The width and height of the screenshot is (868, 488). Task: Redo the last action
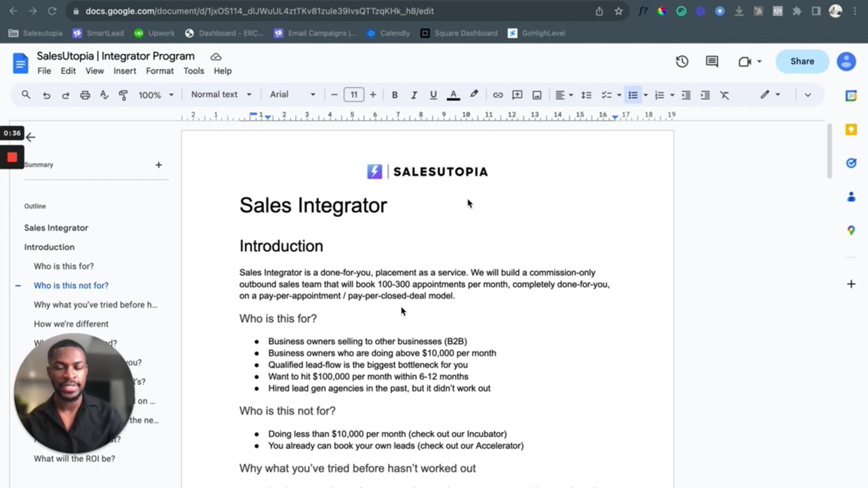(x=66, y=95)
